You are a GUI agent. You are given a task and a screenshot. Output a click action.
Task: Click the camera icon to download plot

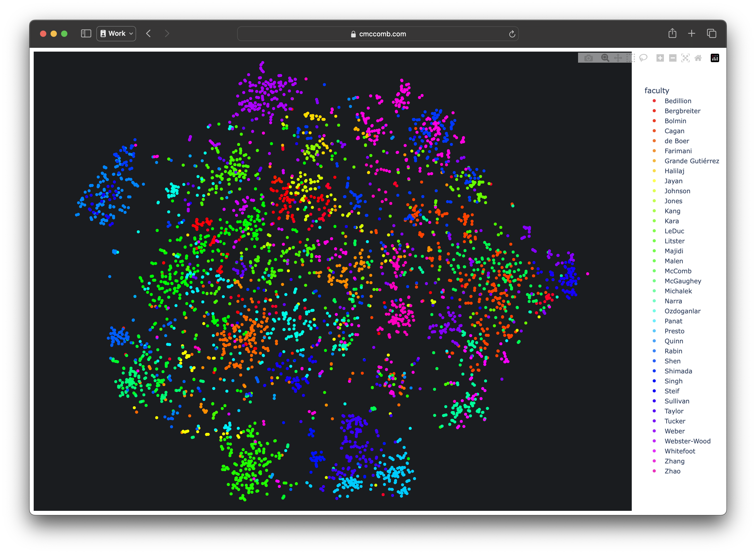click(x=588, y=58)
